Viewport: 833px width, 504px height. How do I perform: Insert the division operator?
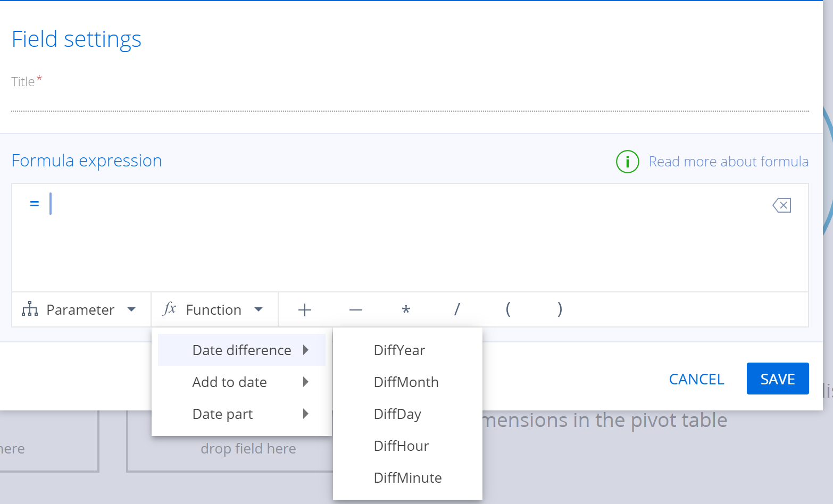click(x=457, y=309)
